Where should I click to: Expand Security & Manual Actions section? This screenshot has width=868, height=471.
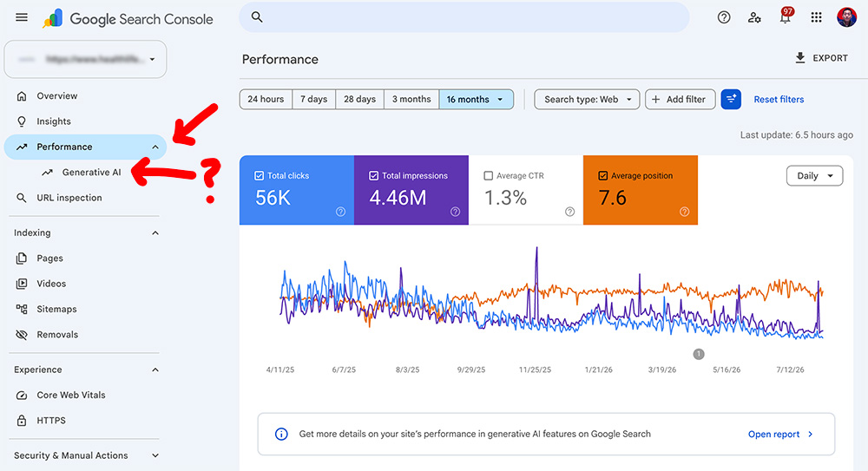coord(155,455)
